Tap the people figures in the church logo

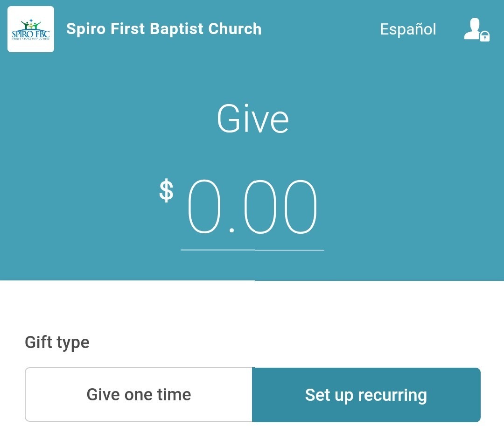pyautogui.click(x=31, y=24)
